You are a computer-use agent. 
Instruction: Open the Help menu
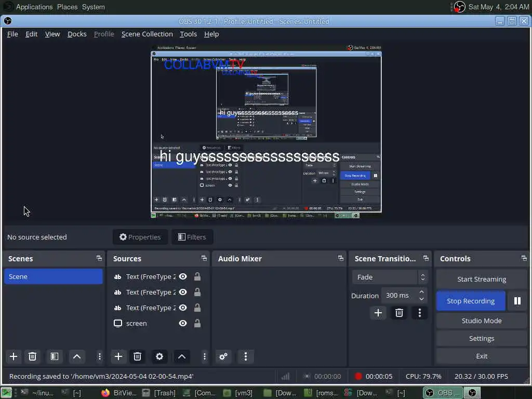pyautogui.click(x=211, y=34)
